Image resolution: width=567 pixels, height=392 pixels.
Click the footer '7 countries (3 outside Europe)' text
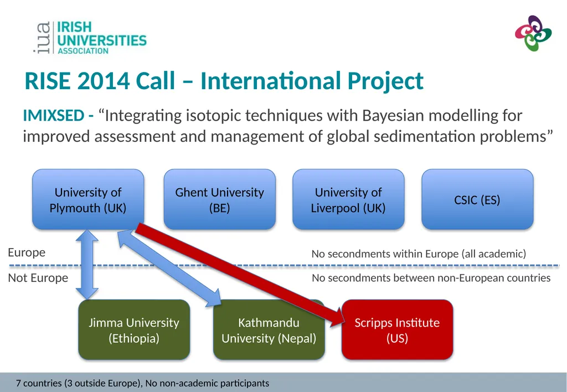78,383
